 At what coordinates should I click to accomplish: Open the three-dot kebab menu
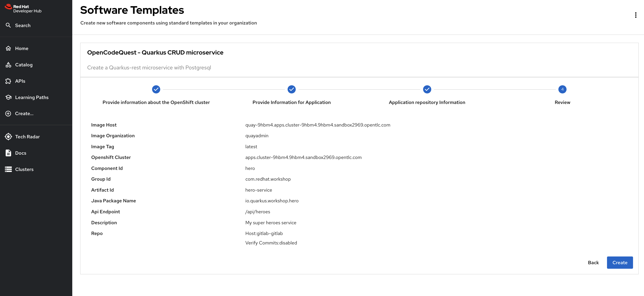pos(635,15)
